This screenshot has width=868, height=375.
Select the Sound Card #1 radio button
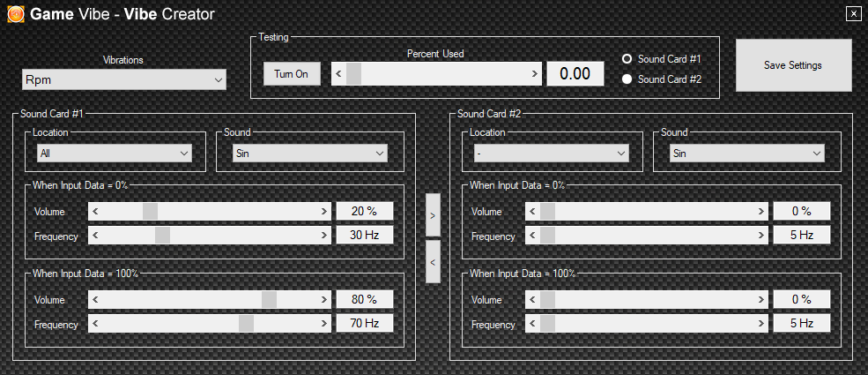click(x=627, y=59)
